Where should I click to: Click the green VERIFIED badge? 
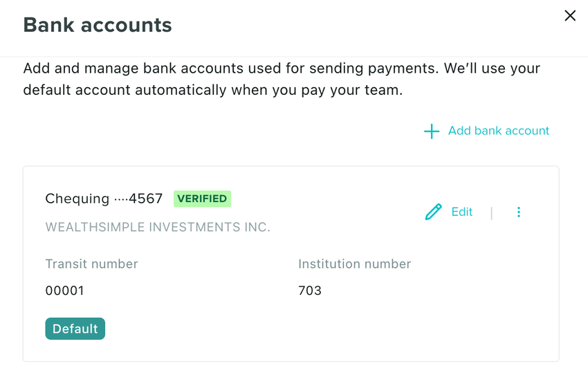click(202, 199)
